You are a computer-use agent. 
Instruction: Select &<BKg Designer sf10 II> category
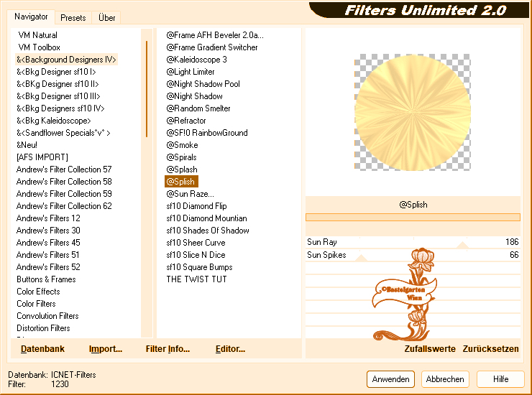pos(58,84)
